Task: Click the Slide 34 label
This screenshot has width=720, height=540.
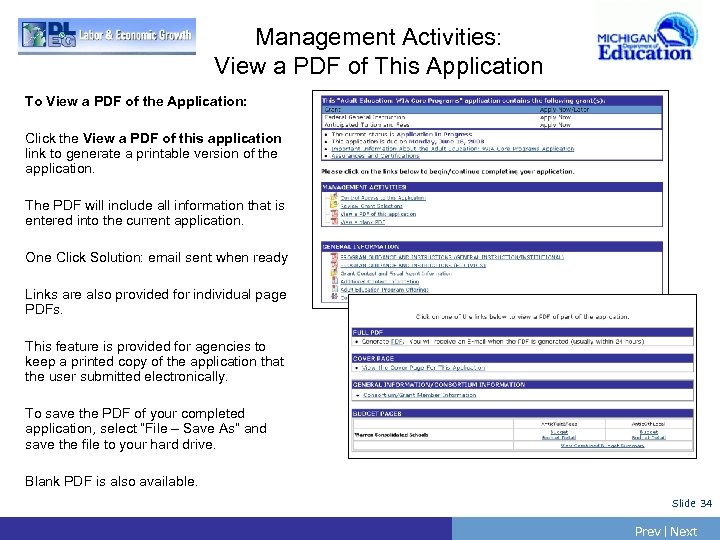Action: 691,503
